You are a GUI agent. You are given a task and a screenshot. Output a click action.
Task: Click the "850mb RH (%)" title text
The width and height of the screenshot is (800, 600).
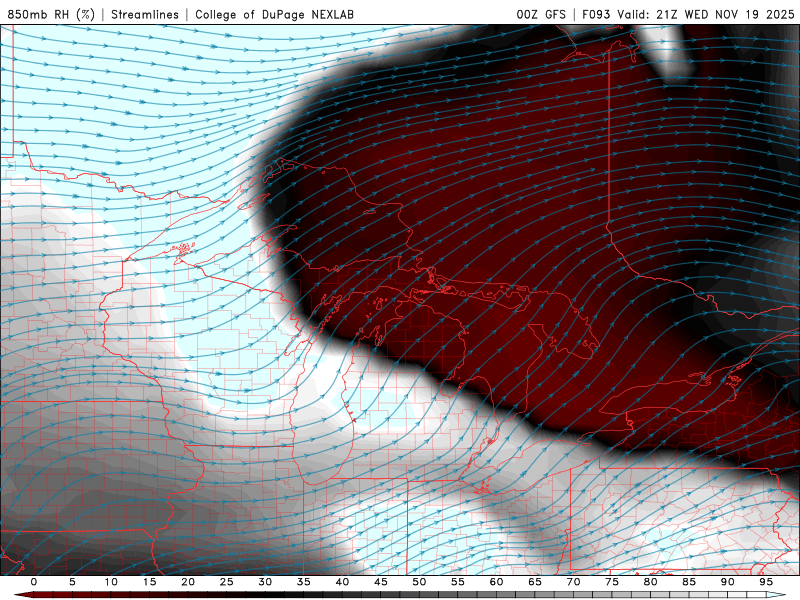point(51,14)
